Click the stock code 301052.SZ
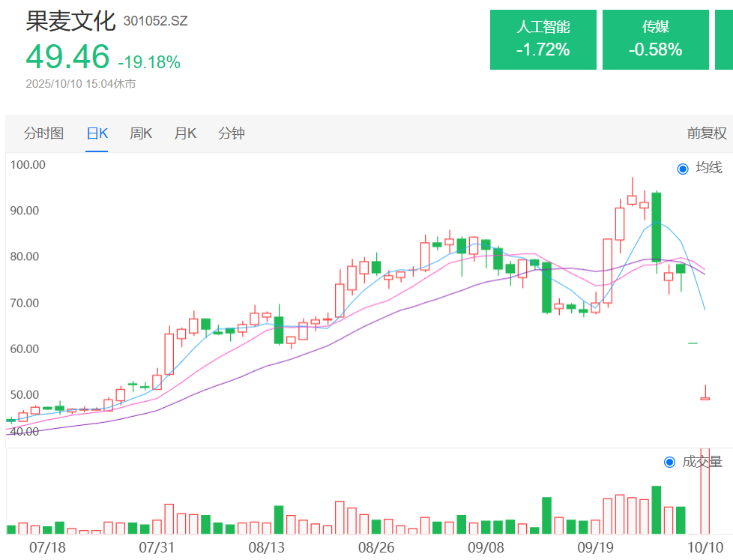This screenshot has height=560, width=733. pyautogui.click(x=155, y=21)
